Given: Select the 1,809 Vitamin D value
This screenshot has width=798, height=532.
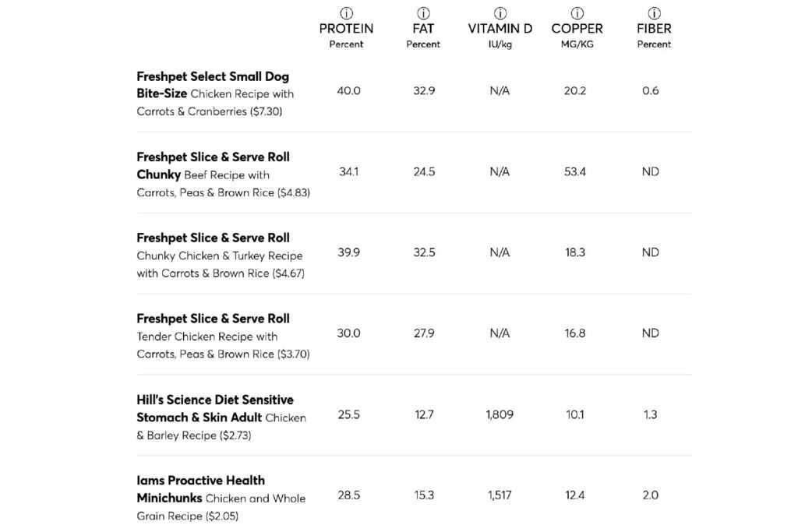Looking at the screenshot, I should point(500,414).
